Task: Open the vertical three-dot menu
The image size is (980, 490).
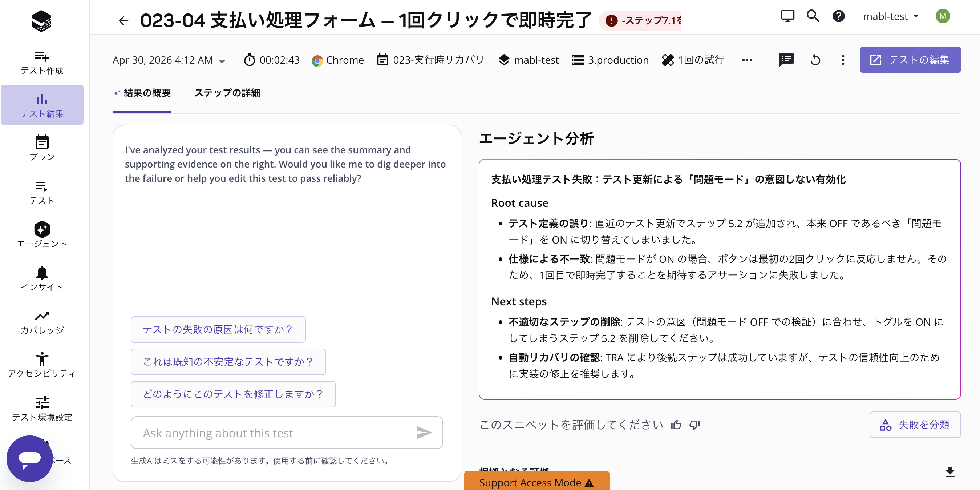Action: (x=843, y=60)
